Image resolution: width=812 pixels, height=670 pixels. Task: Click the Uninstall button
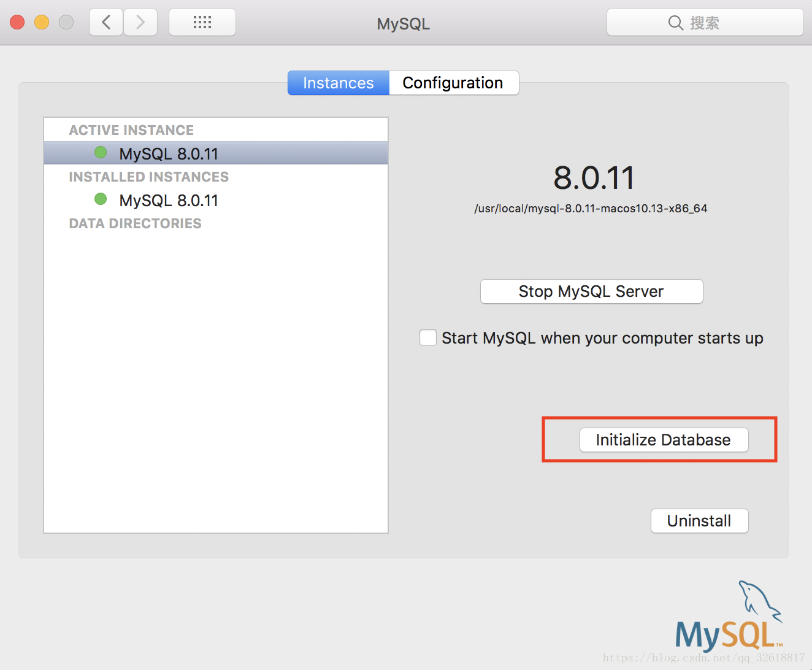click(699, 521)
